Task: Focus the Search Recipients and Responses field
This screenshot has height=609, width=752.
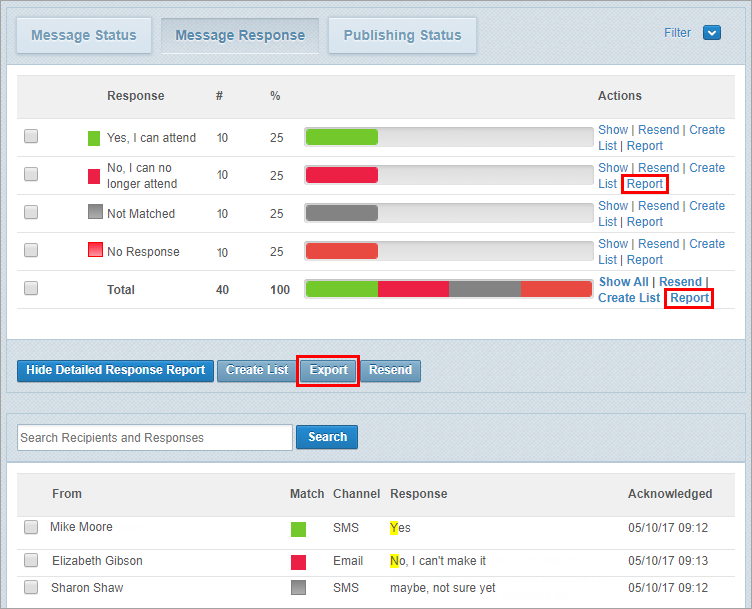Action: (x=155, y=437)
